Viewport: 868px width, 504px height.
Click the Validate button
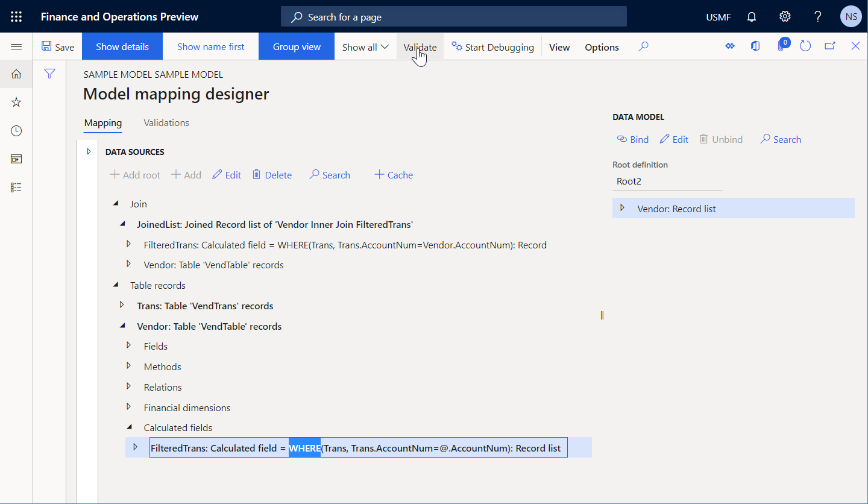coord(420,46)
